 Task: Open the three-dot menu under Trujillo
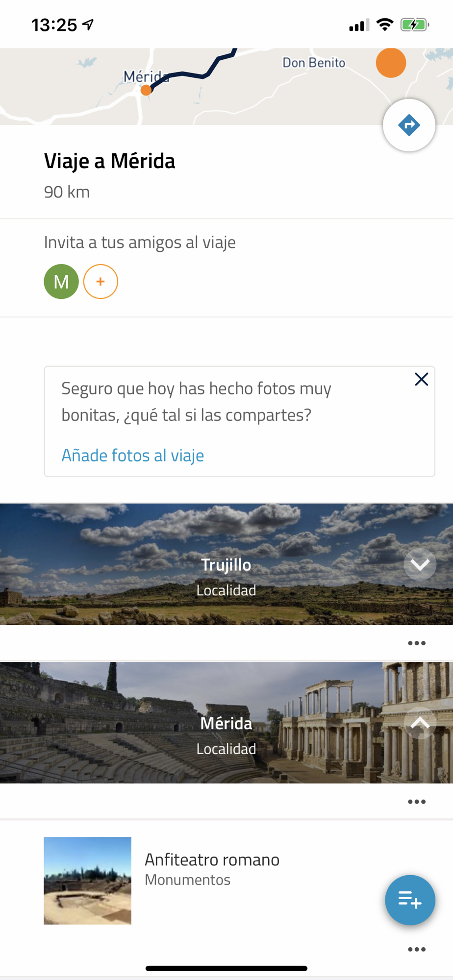(x=417, y=643)
